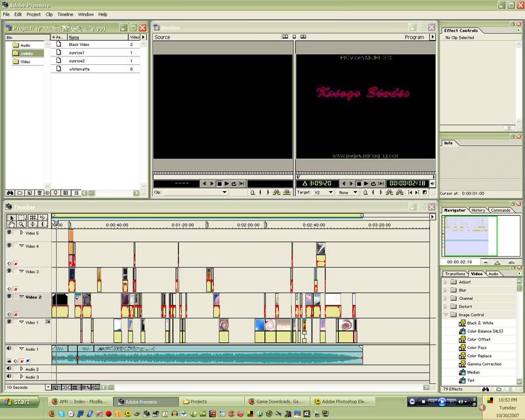Expand the Blur effects folder
Screen dimensions: 525x420
446,290
